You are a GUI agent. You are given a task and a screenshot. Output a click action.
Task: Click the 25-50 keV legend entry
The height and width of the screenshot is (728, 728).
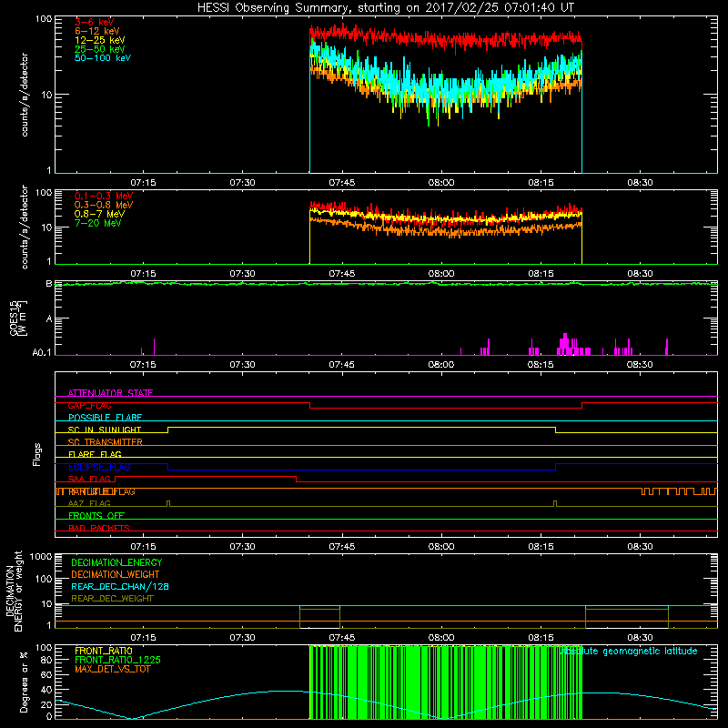pos(100,49)
